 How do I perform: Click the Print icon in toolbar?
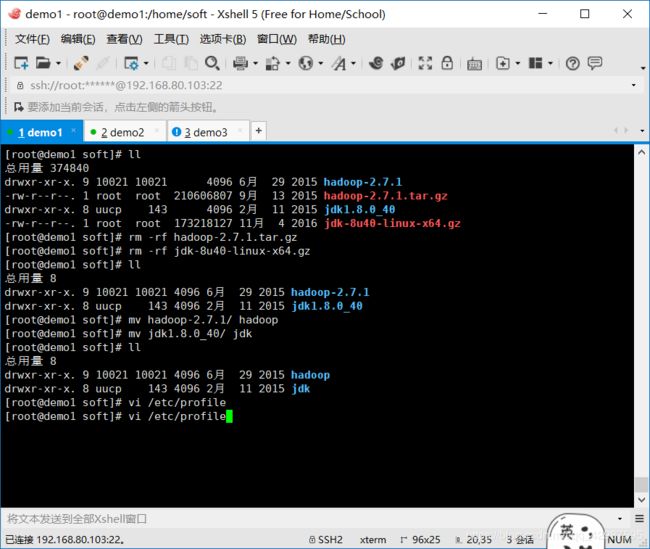(240, 63)
